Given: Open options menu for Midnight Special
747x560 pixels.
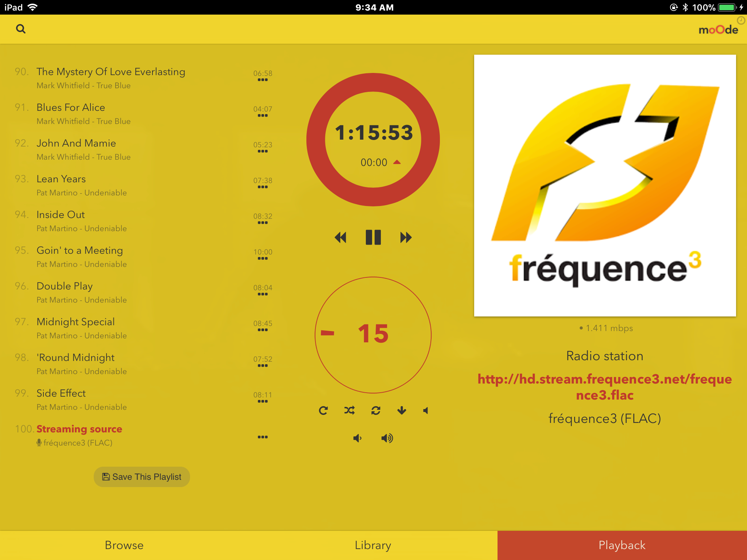Looking at the screenshot, I should tap(263, 330).
